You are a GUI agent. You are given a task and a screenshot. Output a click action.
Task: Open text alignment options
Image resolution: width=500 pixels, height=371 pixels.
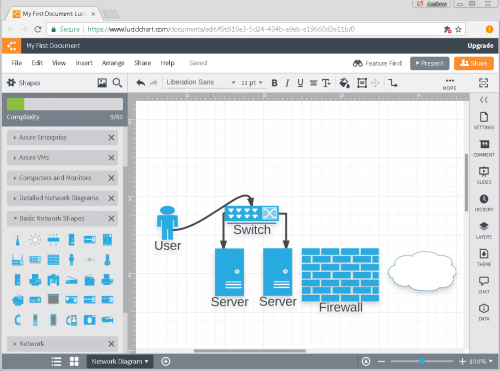313,83
